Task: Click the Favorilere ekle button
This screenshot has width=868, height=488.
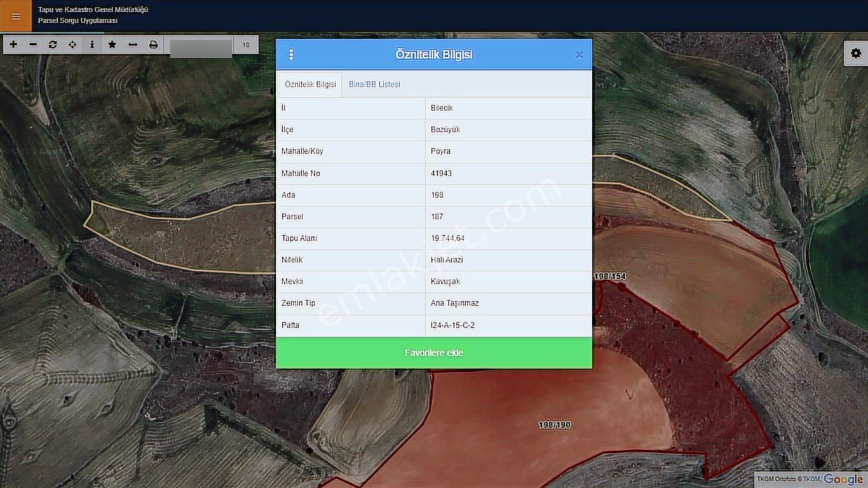Action: (434, 353)
